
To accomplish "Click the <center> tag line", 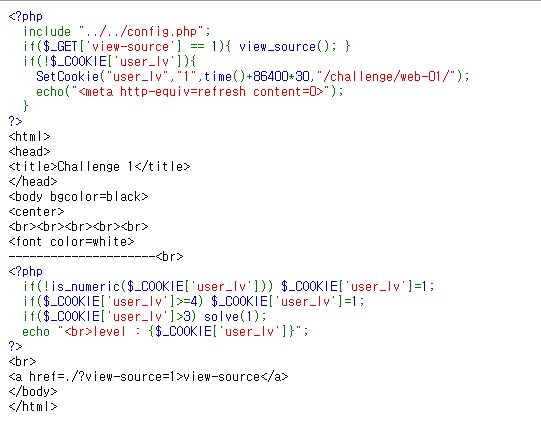I will (37, 212).
